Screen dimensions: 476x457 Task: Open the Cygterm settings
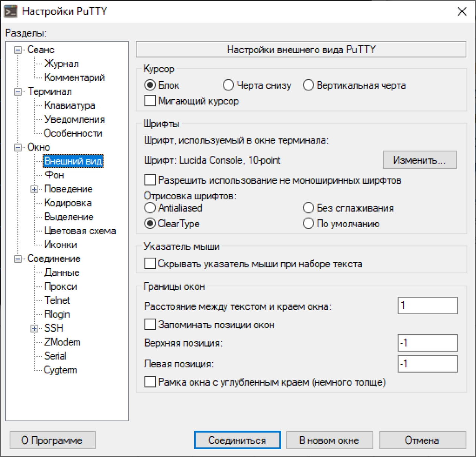pyautogui.click(x=61, y=370)
